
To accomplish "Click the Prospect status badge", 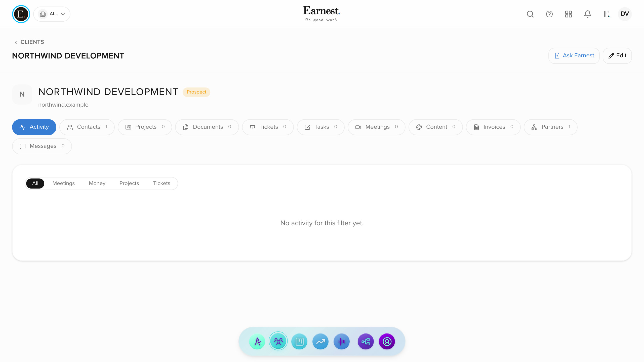I will [196, 92].
